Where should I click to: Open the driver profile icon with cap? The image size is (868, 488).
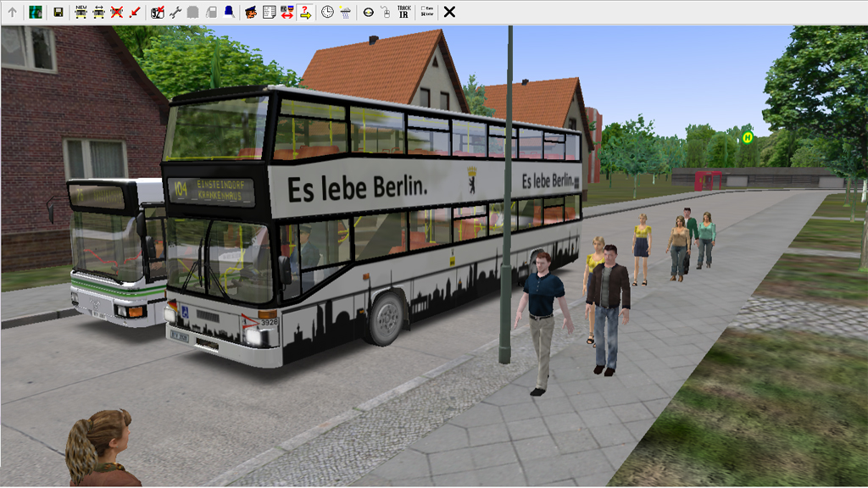[x=251, y=12]
